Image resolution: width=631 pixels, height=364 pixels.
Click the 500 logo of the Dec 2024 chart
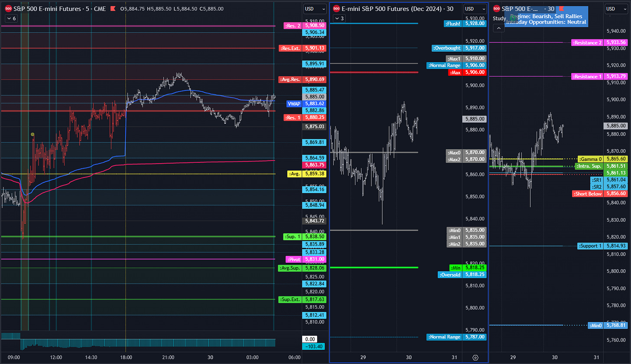click(336, 9)
